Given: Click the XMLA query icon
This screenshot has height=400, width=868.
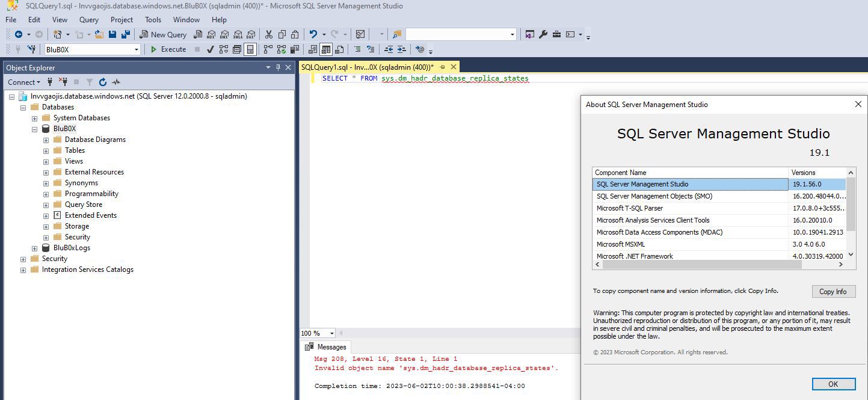Looking at the screenshot, I should click(x=238, y=34).
